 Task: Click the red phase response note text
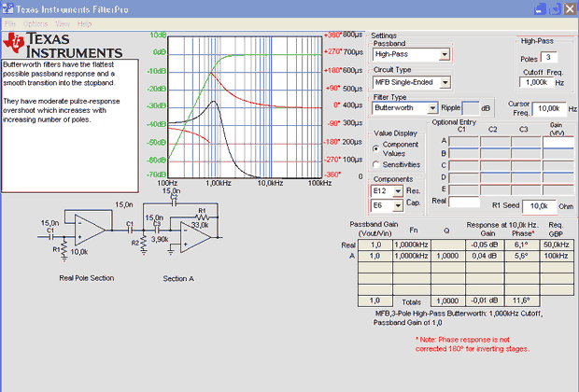[x=473, y=344]
